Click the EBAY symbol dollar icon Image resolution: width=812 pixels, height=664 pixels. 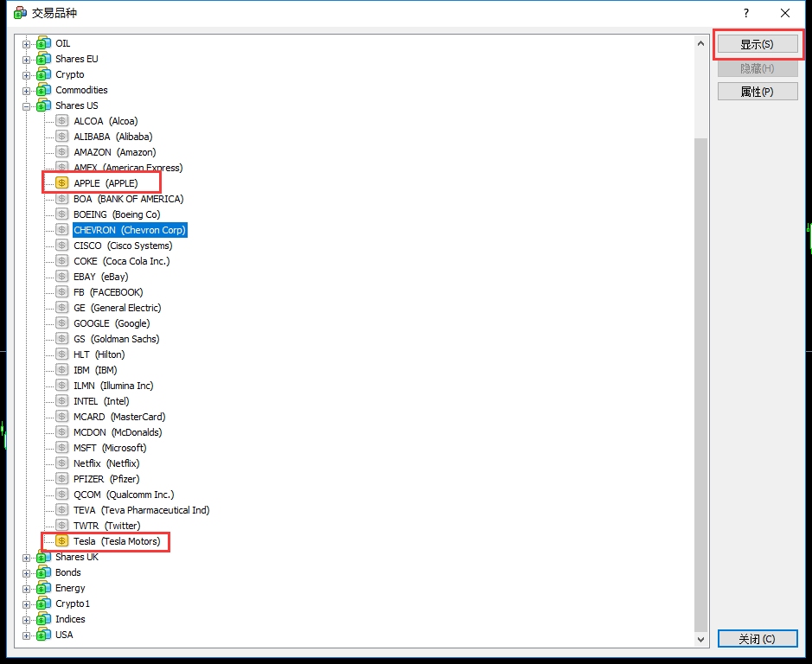click(62, 276)
